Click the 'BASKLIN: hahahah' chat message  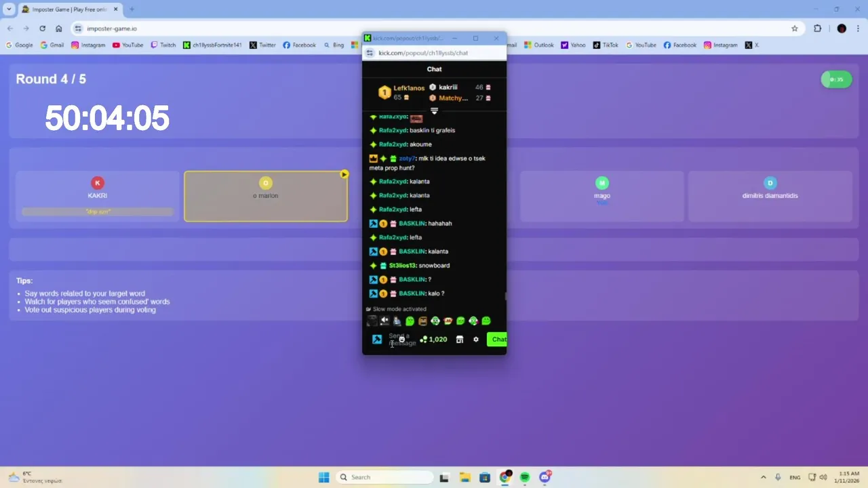(x=410, y=224)
